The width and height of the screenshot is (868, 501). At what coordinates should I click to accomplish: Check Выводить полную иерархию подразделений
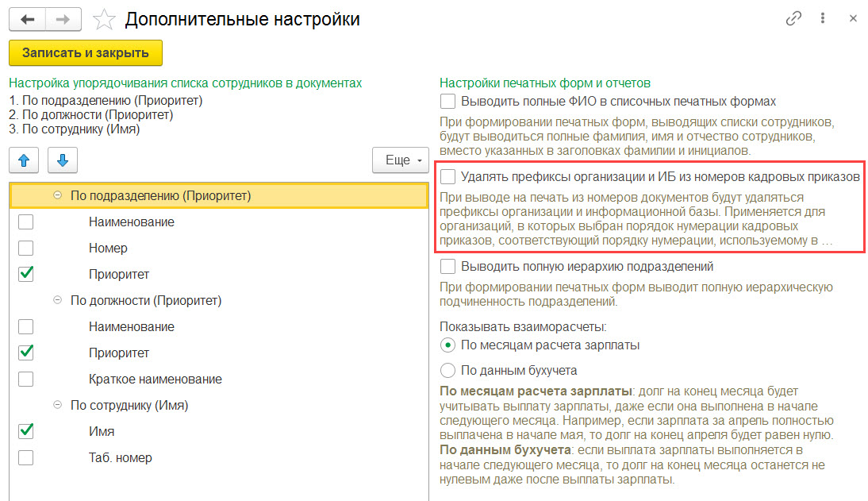pyautogui.click(x=447, y=267)
